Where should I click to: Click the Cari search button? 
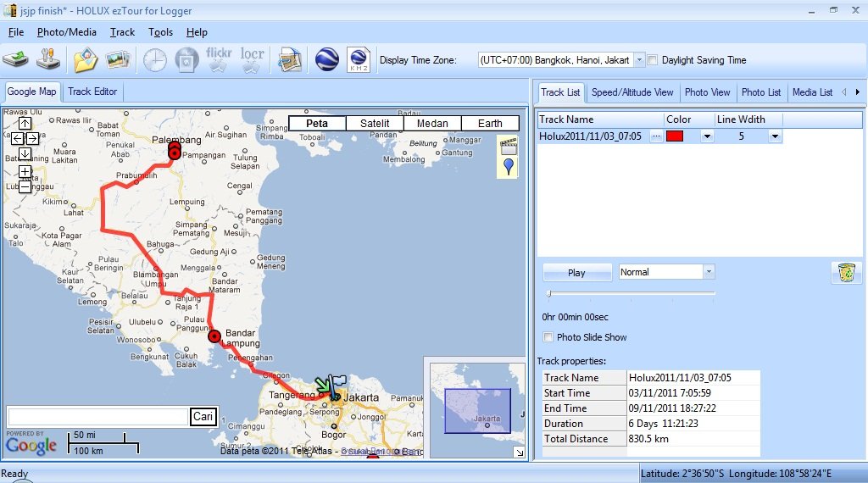click(203, 417)
